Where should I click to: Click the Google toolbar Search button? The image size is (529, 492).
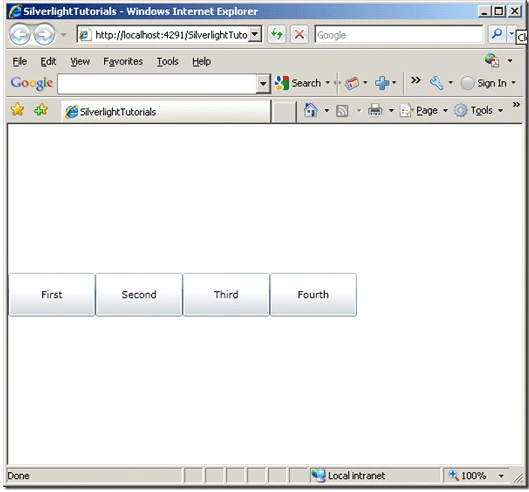(x=298, y=83)
